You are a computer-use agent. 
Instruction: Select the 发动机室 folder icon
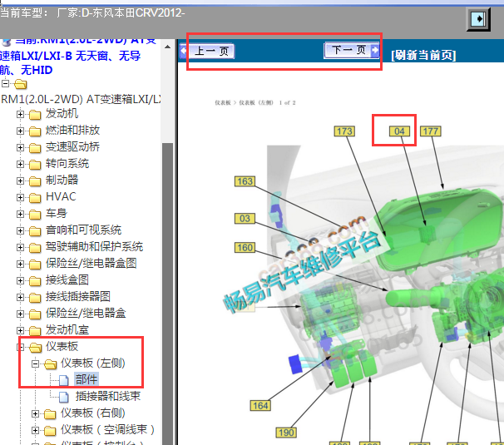pyautogui.click(x=35, y=331)
